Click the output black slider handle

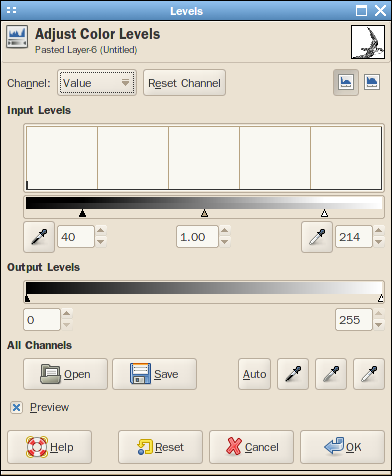pos(27,298)
